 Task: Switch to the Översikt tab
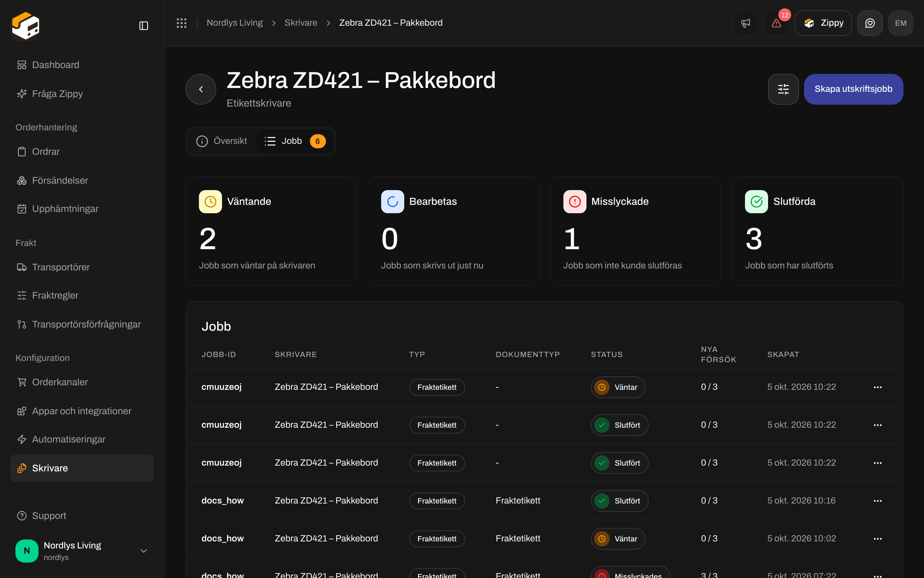coord(221,141)
